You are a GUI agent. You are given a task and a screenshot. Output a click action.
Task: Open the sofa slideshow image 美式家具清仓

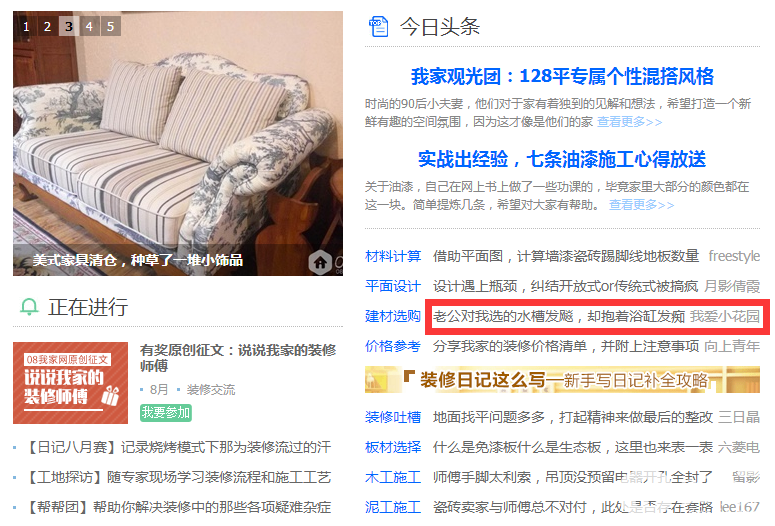point(178,143)
